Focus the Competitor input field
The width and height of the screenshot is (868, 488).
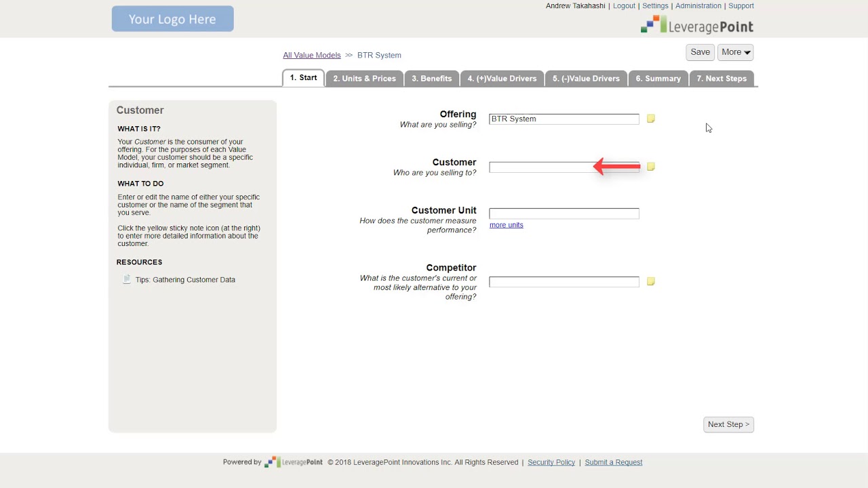point(564,282)
